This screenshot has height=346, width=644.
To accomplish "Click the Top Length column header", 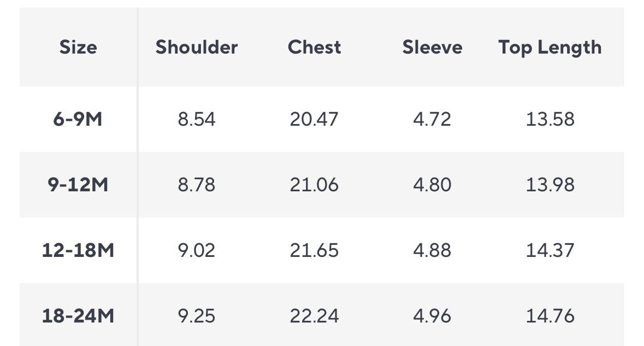I will coord(550,48).
